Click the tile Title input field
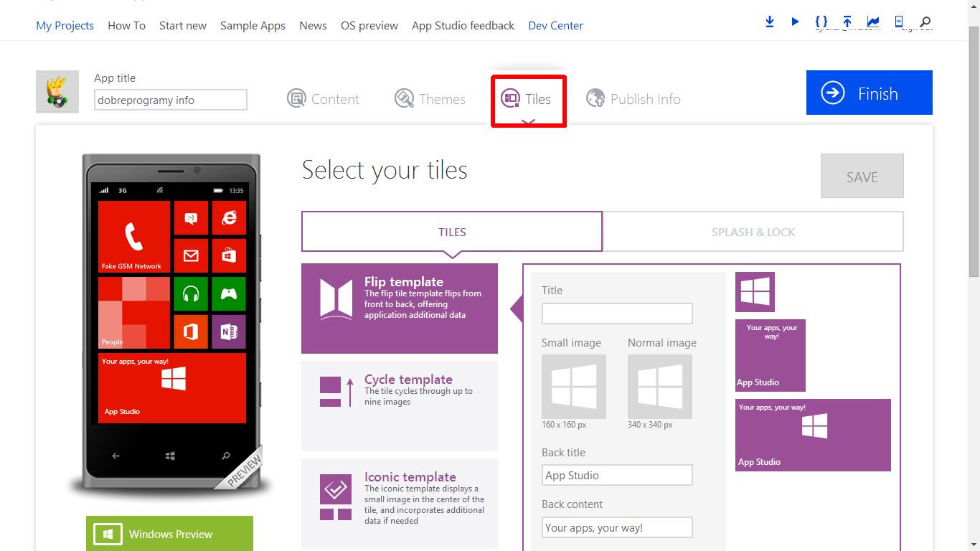The height and width of the screenshot is (551, 980). (617, 314)
